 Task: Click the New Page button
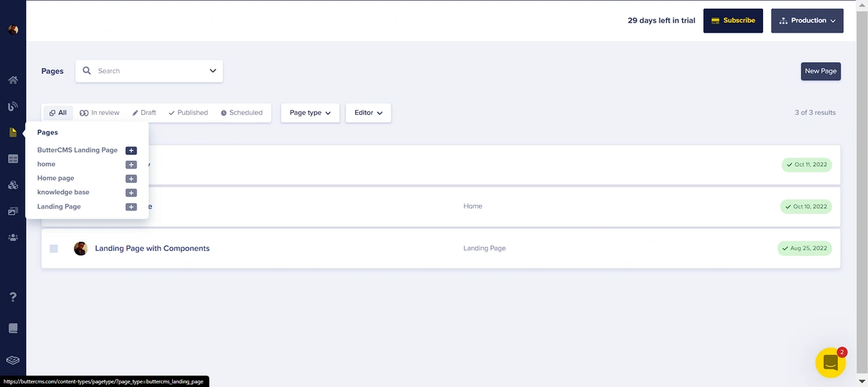coord(821,71)
